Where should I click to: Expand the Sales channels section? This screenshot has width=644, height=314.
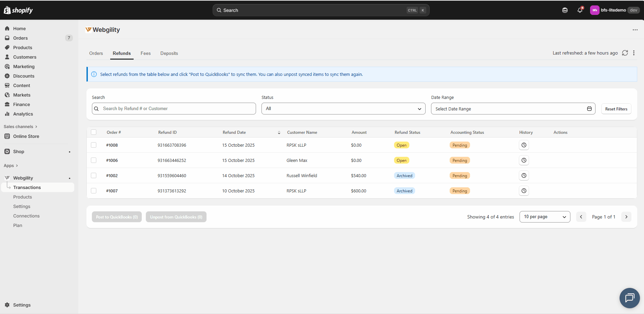pyautogui.click(x=20, y=127)
